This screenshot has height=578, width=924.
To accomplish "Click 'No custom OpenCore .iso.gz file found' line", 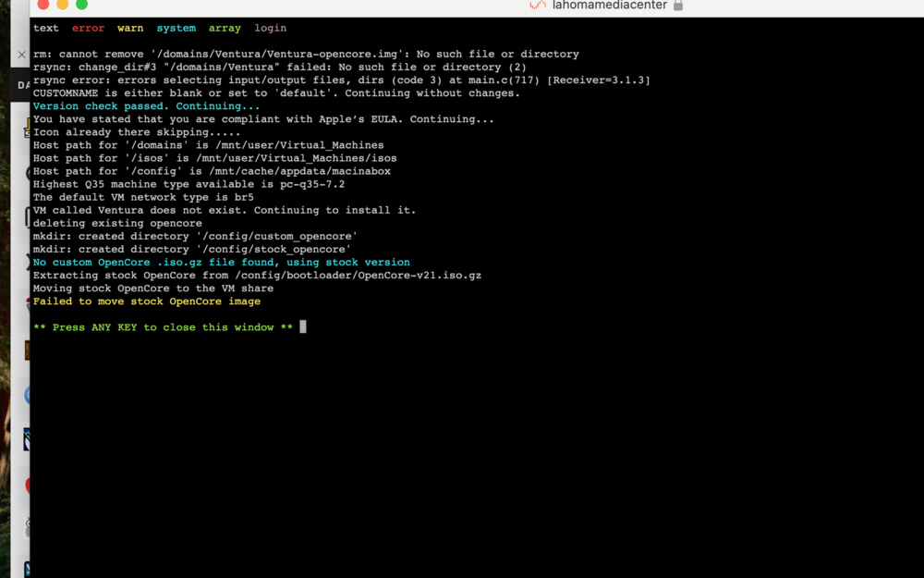I will click(222, 263).
